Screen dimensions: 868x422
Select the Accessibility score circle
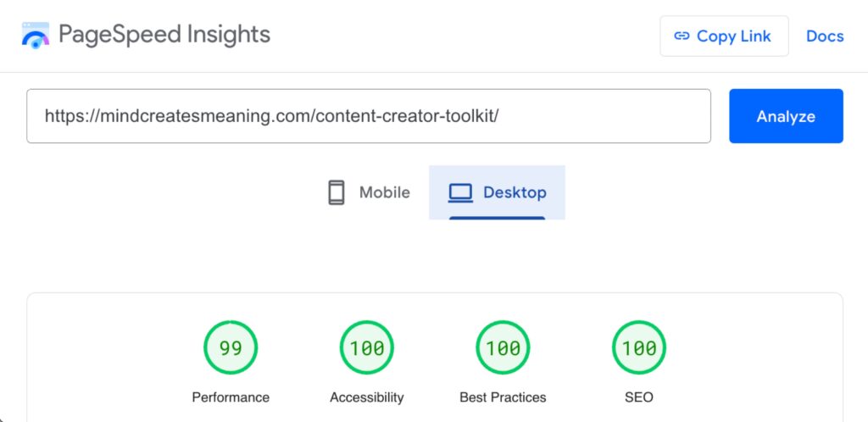click(x=367, y=348)
